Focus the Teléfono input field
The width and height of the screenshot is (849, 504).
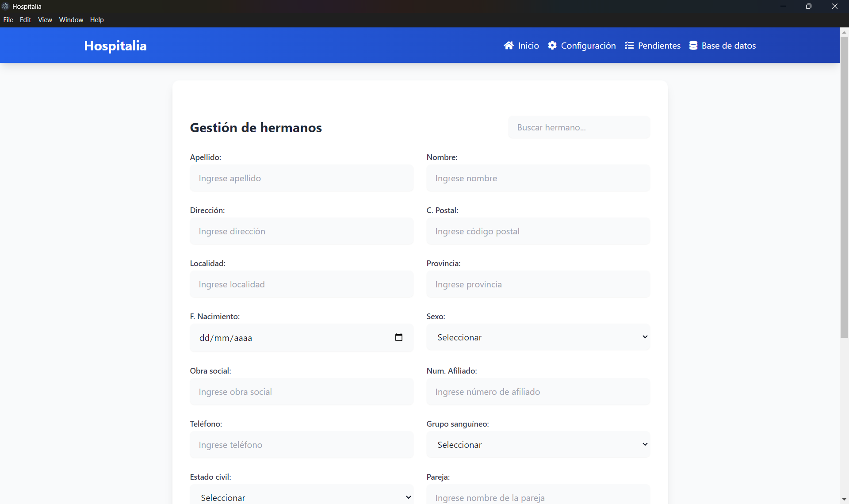(x=302, y=445)
